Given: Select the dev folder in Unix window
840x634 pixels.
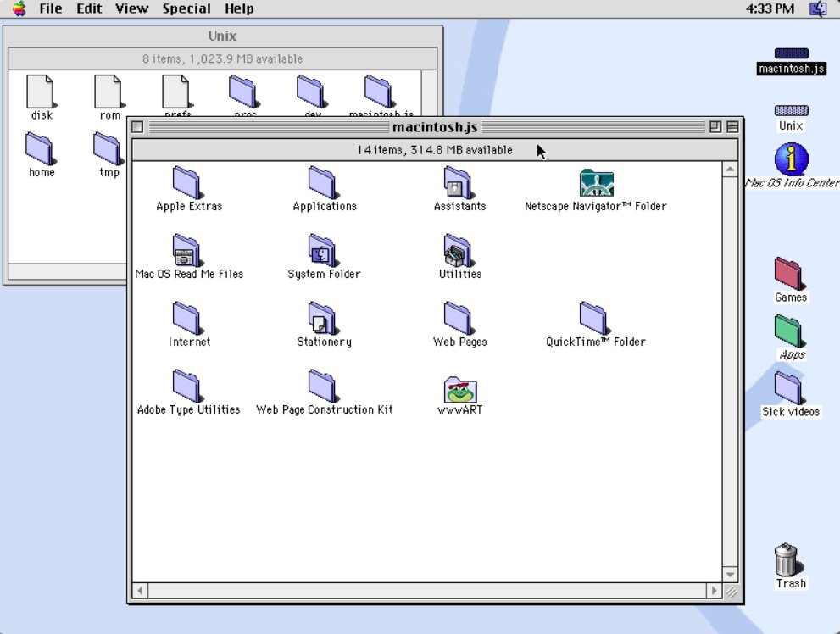Looking at the screenshot, I should coord(311,92).
